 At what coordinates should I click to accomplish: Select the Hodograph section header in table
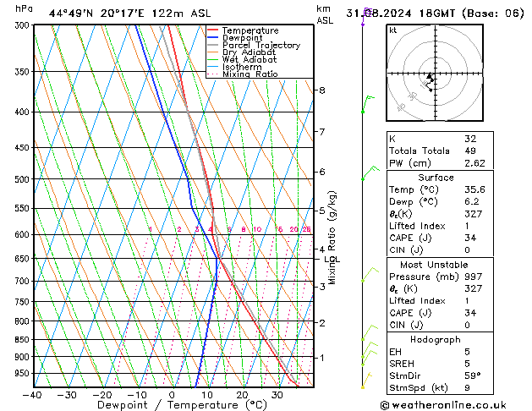pos(436,339)
